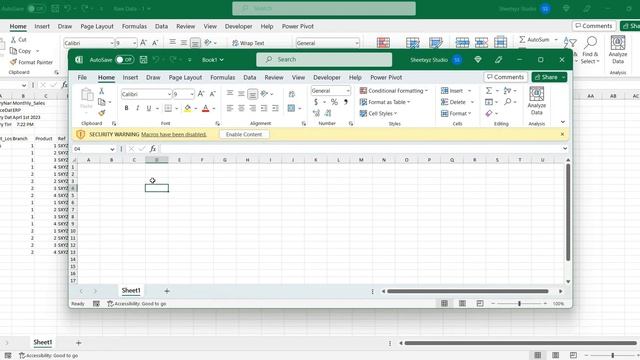Click the red Font Color icon
640x360 pixels.
(x=205, y=108)
